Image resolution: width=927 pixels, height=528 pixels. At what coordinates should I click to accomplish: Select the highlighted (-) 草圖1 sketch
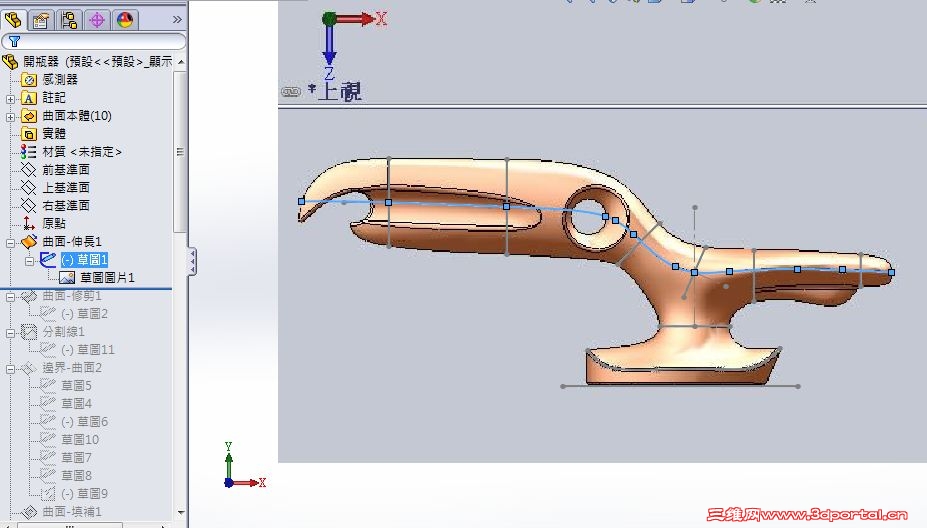[x=84, y=260]
